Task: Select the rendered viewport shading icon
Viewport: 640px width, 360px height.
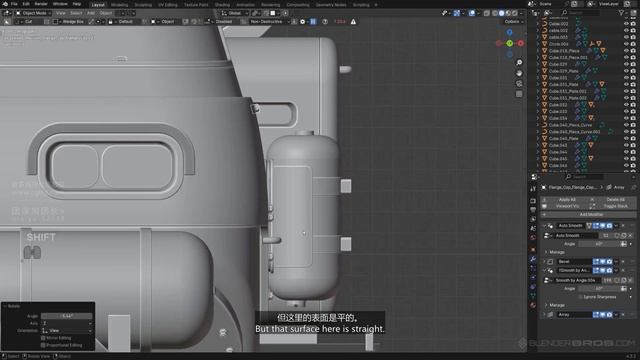Action: click(x=515, y=13)
